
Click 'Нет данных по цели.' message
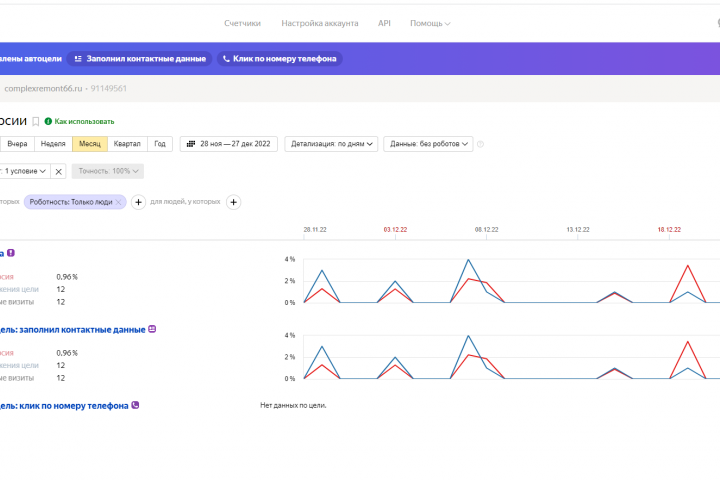click(x=293, y=406)
